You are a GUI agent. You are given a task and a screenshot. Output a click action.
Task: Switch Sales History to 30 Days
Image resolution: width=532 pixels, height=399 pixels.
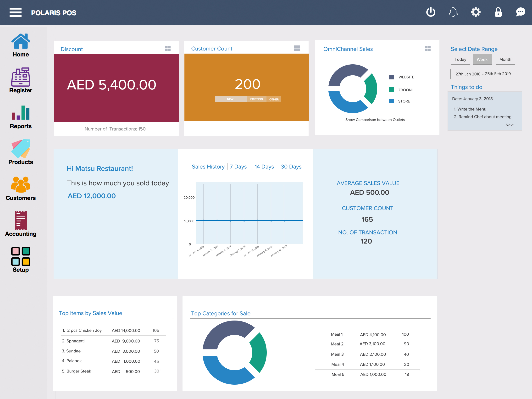point(291,167)
